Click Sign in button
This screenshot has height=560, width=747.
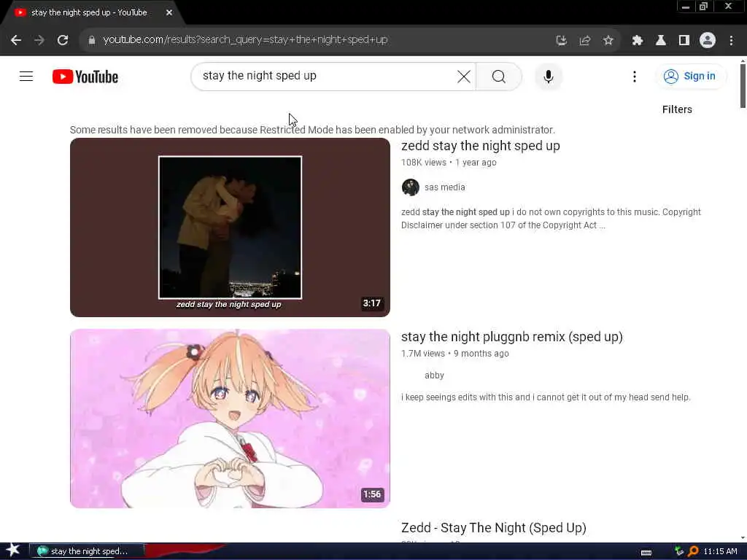tap(690, 76)
